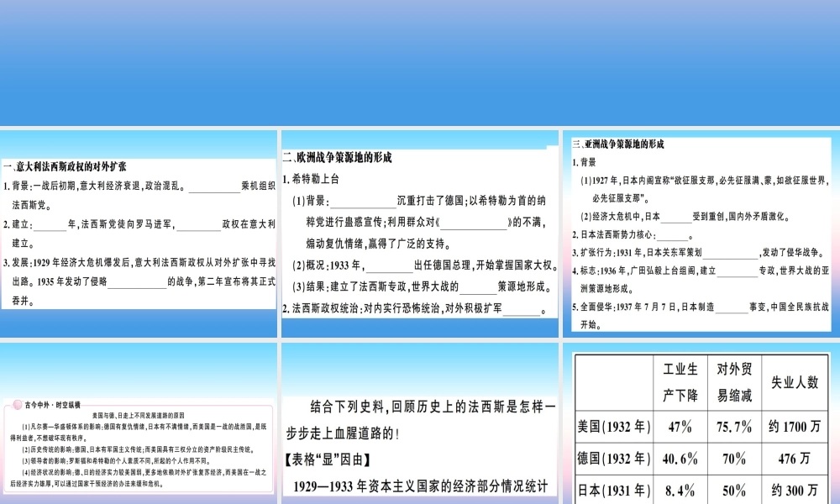Click the cell 约300万
840x504 pixels.
795,490
